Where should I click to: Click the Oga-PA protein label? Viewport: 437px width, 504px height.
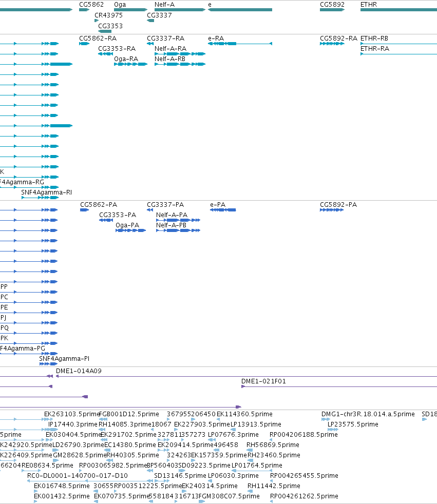(127, 225)
